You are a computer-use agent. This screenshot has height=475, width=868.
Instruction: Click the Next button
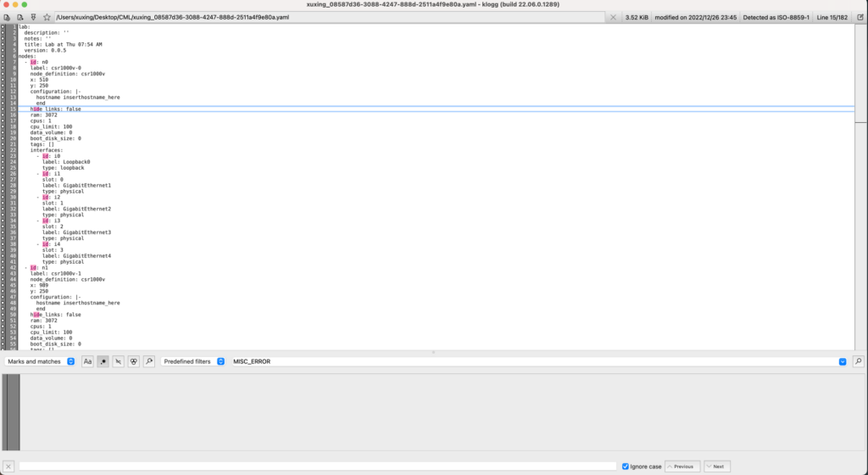pyautogui.click(x=716, y=466)
